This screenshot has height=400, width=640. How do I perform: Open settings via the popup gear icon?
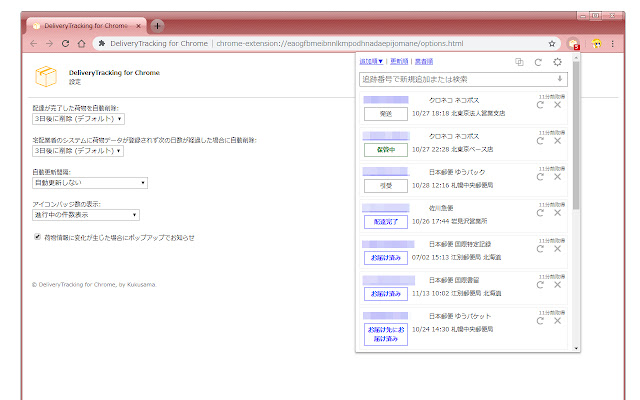click(x=557, y=62)
